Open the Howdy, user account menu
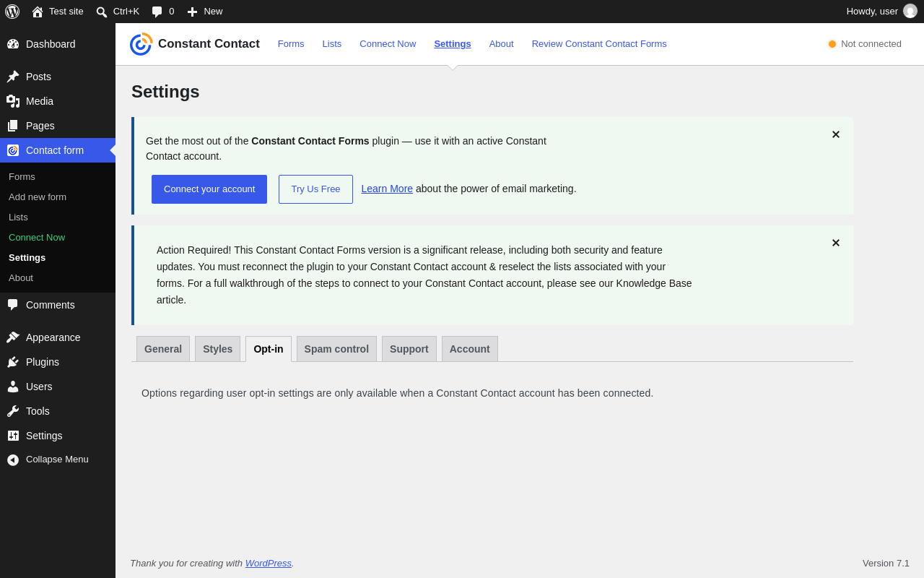Screen dimensions: 924x578 tap(881, 11)
